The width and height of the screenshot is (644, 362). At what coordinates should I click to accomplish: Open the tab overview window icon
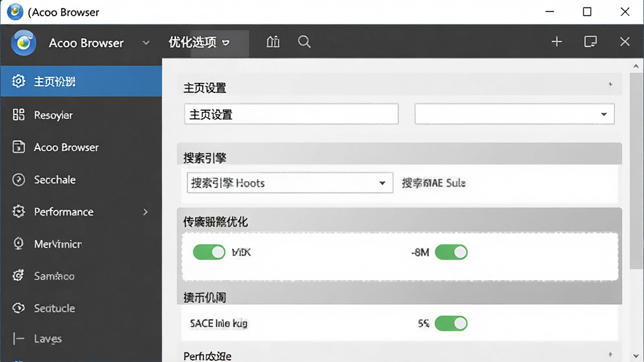point(590,41)
